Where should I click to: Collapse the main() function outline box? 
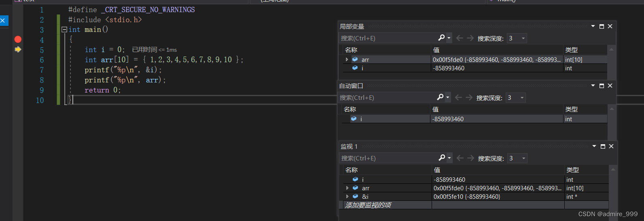click(64, 29)
